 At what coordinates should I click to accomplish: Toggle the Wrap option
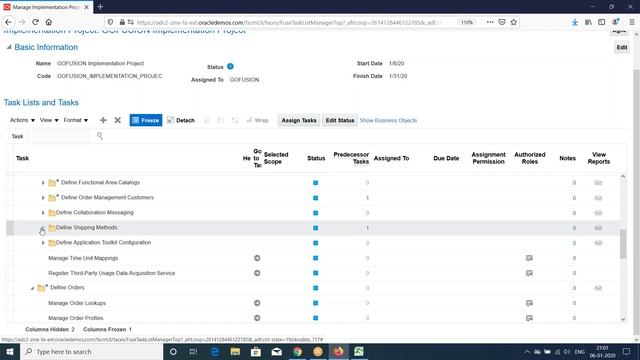pos(258,120)
